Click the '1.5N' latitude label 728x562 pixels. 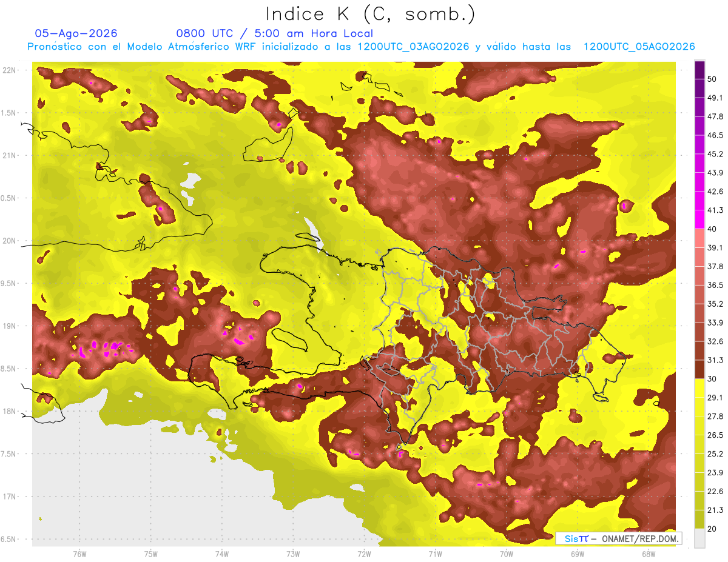pyautogui.click(x=9, y=113)
